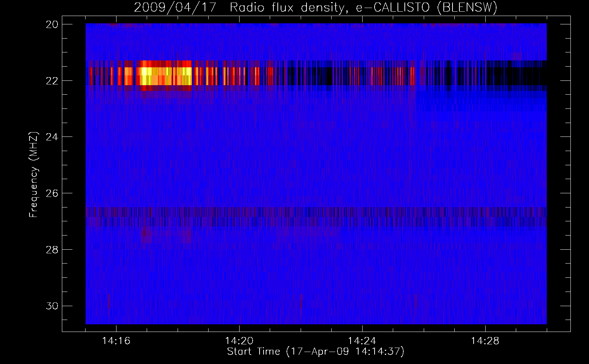Click the 'Start Time (17-Apr-09 14:14:37)' label
This screenshot has height=364, width=589.
coord(316,352)
